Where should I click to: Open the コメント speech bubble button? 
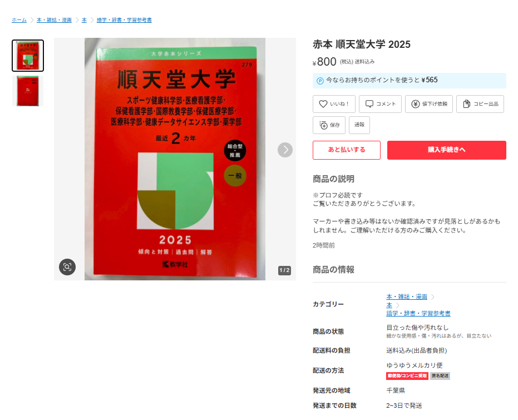tap(380, 104)
